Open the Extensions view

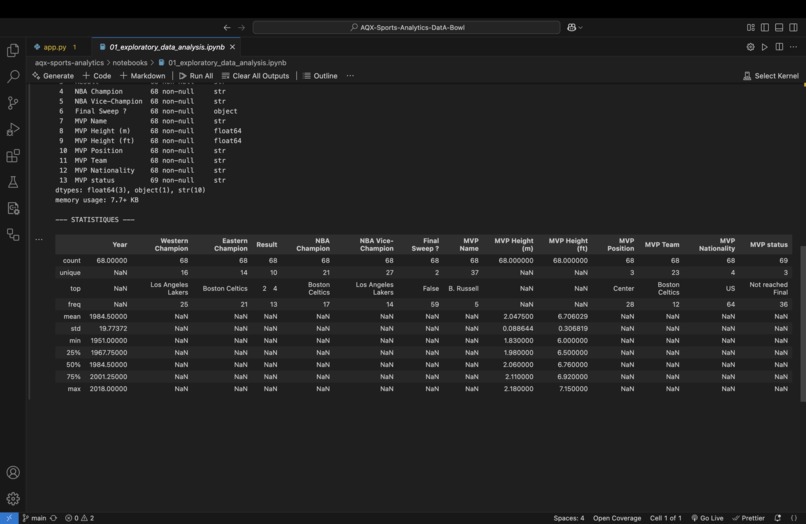[x=13, y=156]
